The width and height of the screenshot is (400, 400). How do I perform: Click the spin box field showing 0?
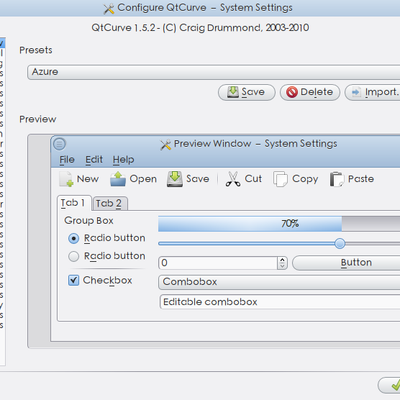[218, 263]
